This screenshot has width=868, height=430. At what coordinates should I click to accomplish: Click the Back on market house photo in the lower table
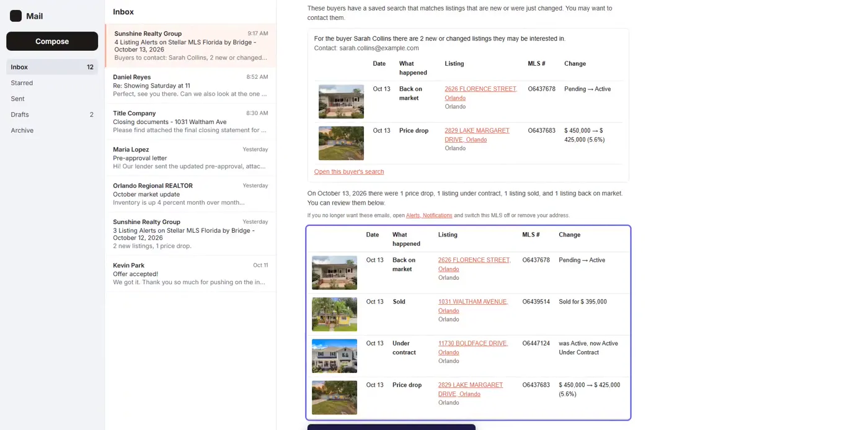(334, 272)
